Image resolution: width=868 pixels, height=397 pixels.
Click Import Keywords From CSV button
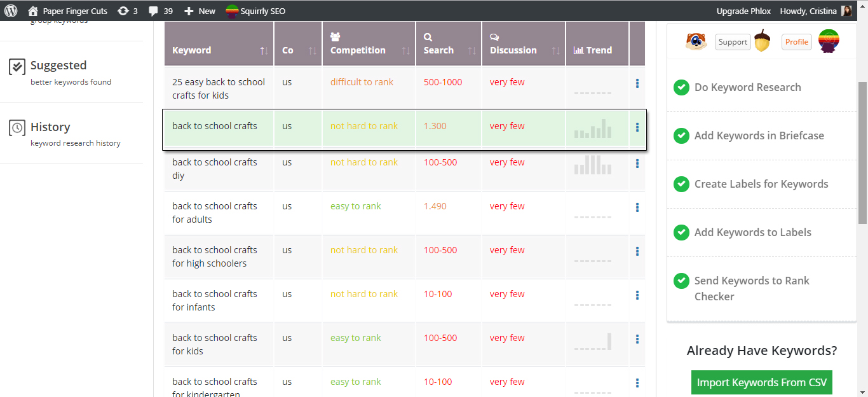762,382
